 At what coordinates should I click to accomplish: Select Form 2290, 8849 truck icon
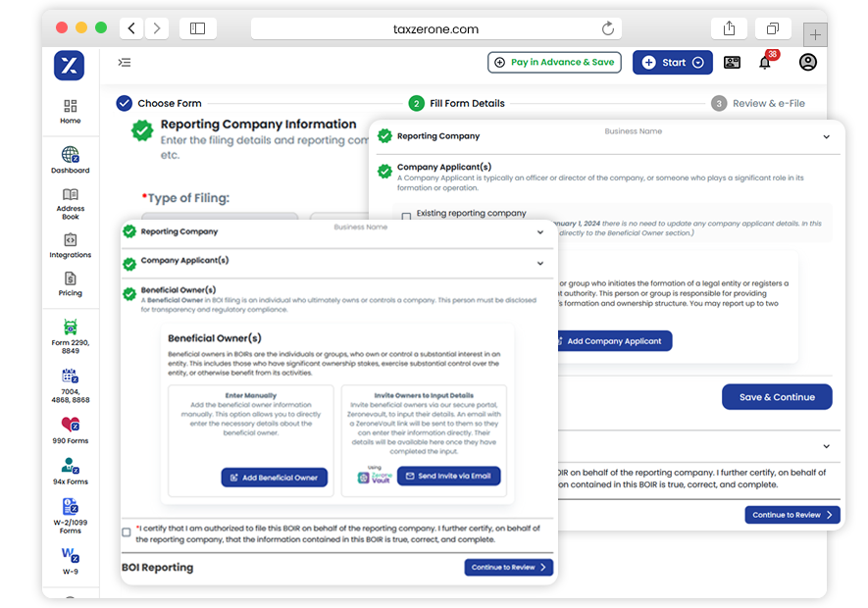pyautogui.click(x=70, y=328)
